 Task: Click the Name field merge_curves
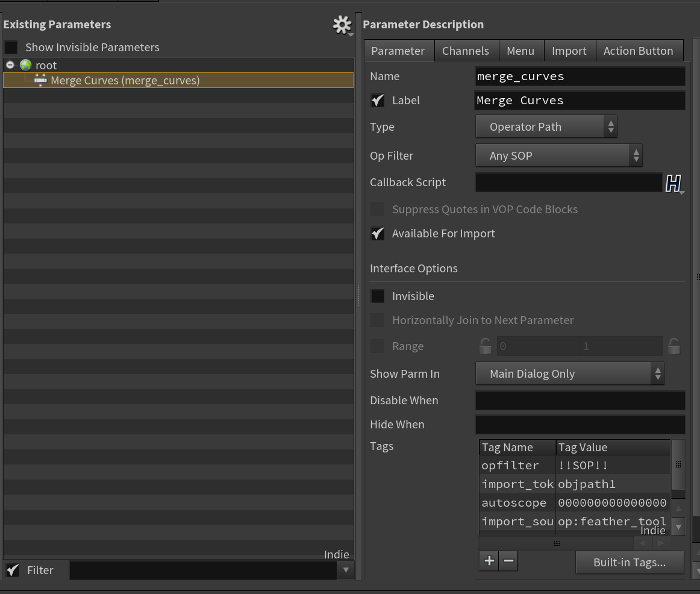pyautogui.click(x=580, y=77)
